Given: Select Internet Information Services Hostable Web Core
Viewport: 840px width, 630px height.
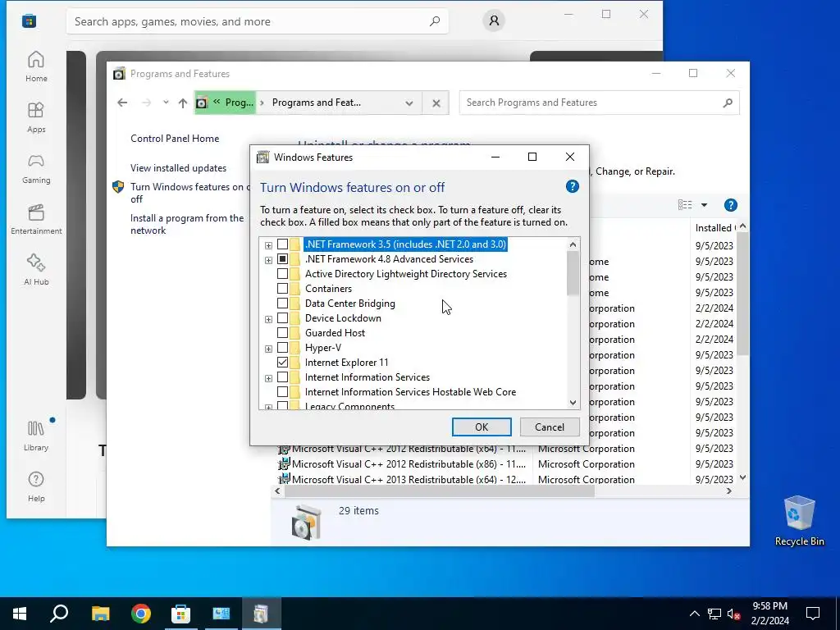Looking at the screenshot, I should [410, 392].
